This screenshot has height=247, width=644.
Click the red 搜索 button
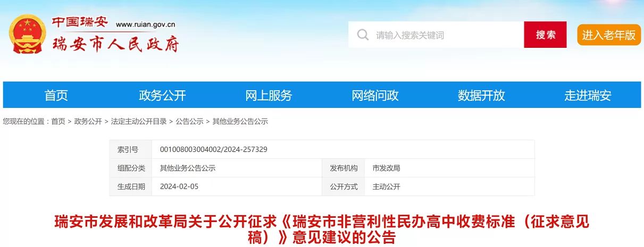click(x=545, y=35)
